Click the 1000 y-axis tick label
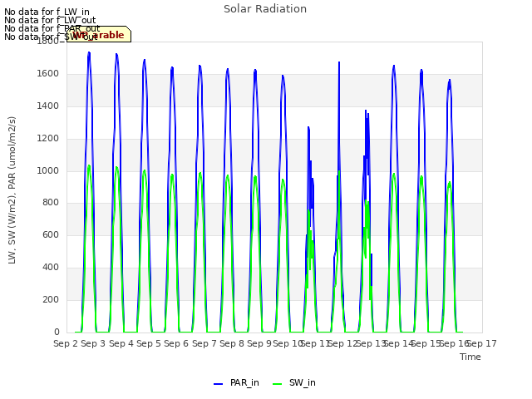Screen dimensions: 532x399 (x=48, y=170)
